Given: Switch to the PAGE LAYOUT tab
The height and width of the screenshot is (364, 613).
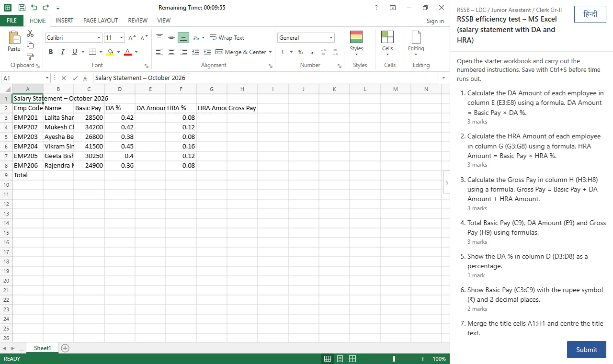Looking at the screenshot, I should (101, 21).
